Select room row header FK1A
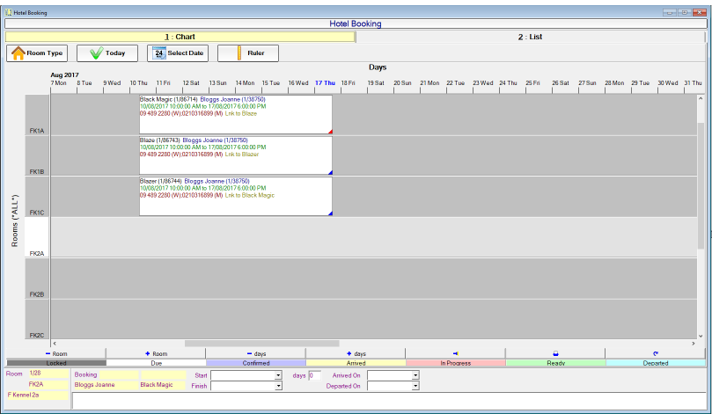This screenshot has height=416, width=714. point(37,115)
